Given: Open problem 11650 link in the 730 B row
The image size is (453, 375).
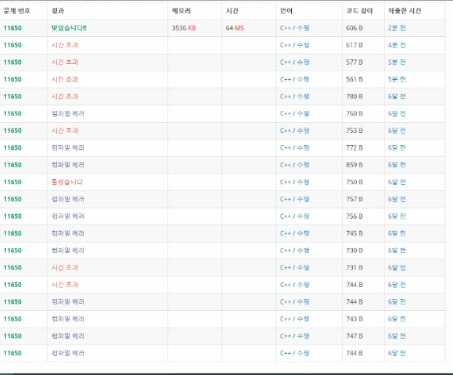Looking at the screenshot, I should coord(13,250).
